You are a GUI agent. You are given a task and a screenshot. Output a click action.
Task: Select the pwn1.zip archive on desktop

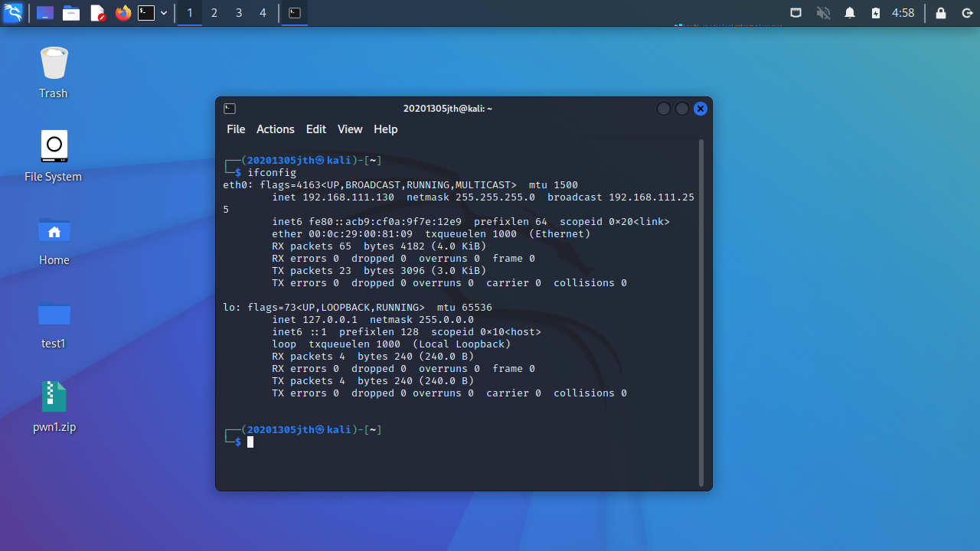pos(54,406)
